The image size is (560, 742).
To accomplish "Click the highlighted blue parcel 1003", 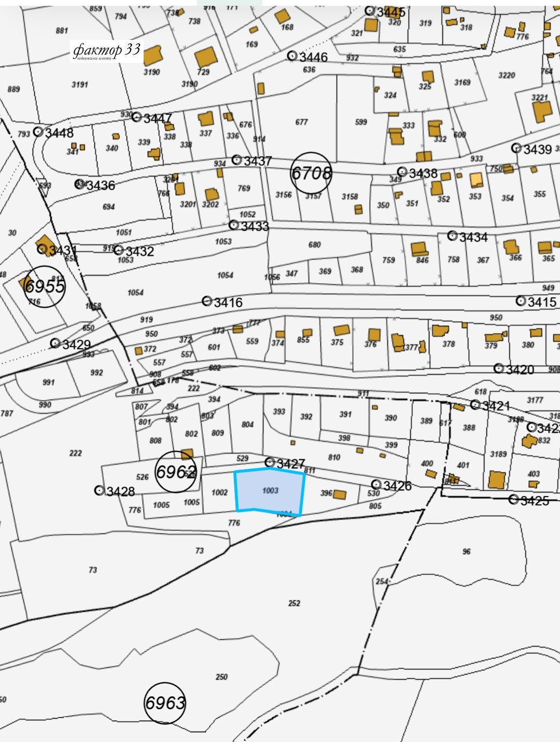I will point(270,490).
